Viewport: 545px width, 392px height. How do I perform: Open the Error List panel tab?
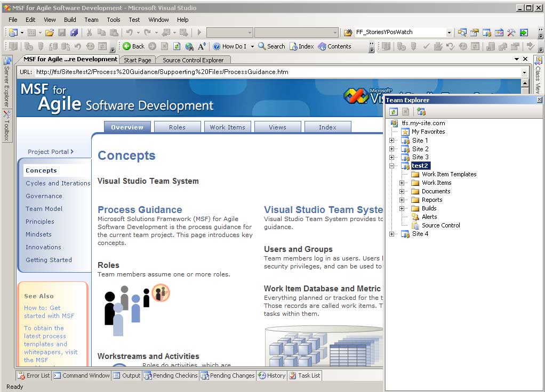coord(34,375)
